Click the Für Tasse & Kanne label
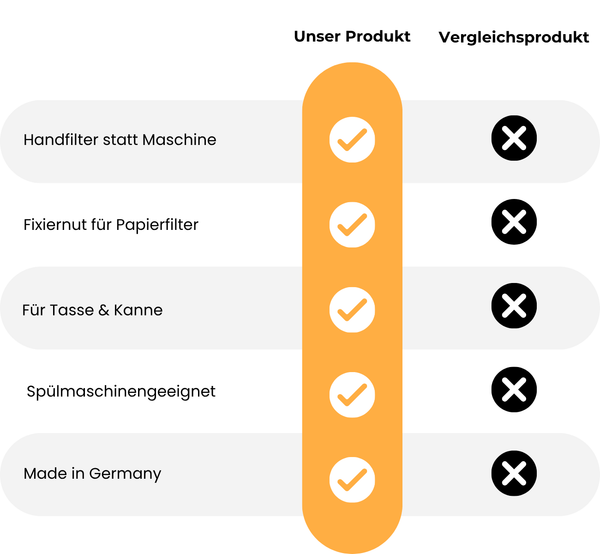This screenshot has width=600, height=554. tap(92, 310)
